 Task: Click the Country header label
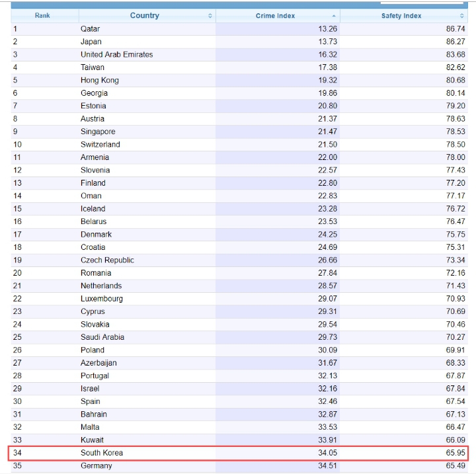point(144,16)
